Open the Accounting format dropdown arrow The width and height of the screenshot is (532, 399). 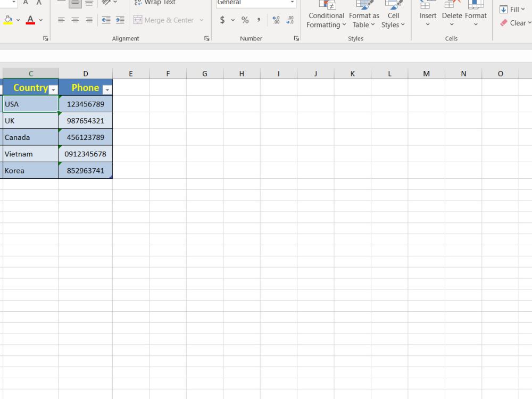(233, 20)
